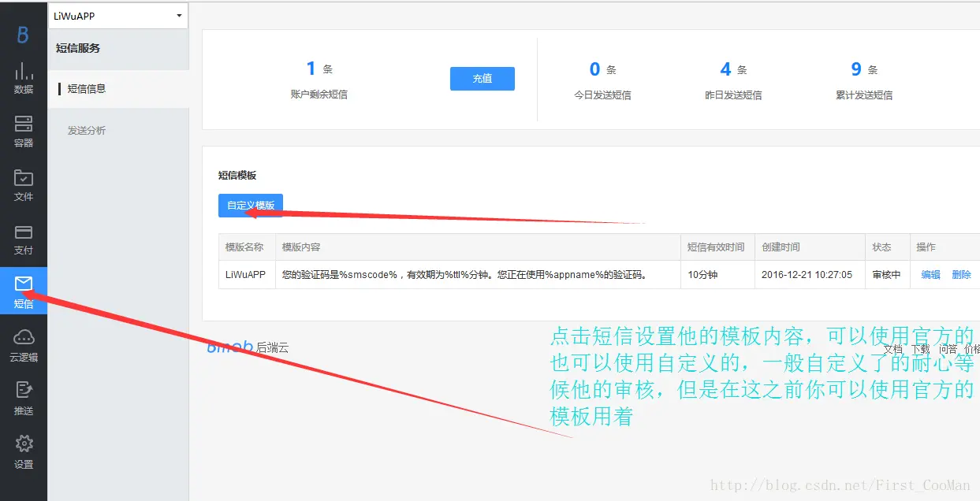Click the 文档 docs footer link
The image size is (980, 501).
(x=892, y=349)
